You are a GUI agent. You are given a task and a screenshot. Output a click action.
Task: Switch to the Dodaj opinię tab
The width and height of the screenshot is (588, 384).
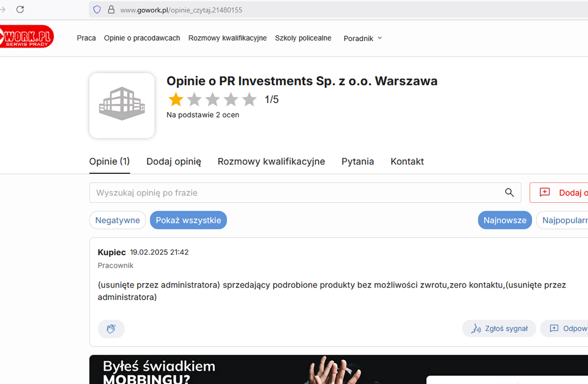point(174,162)
